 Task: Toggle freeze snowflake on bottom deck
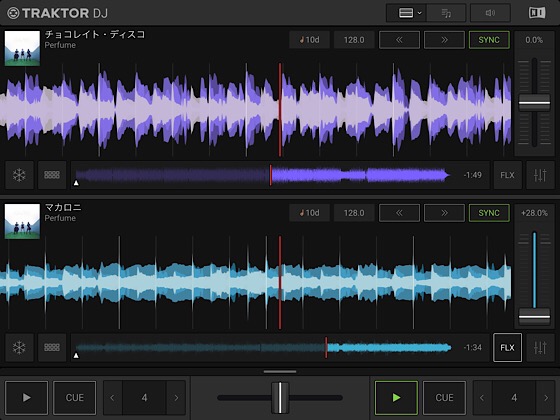(x=19, y=348)
